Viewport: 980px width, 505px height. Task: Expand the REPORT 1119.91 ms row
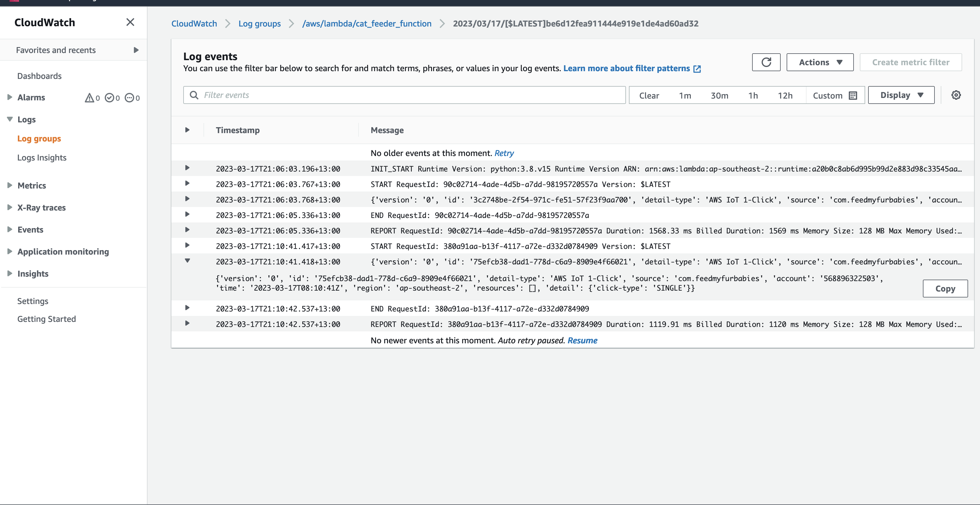point(187,323)
